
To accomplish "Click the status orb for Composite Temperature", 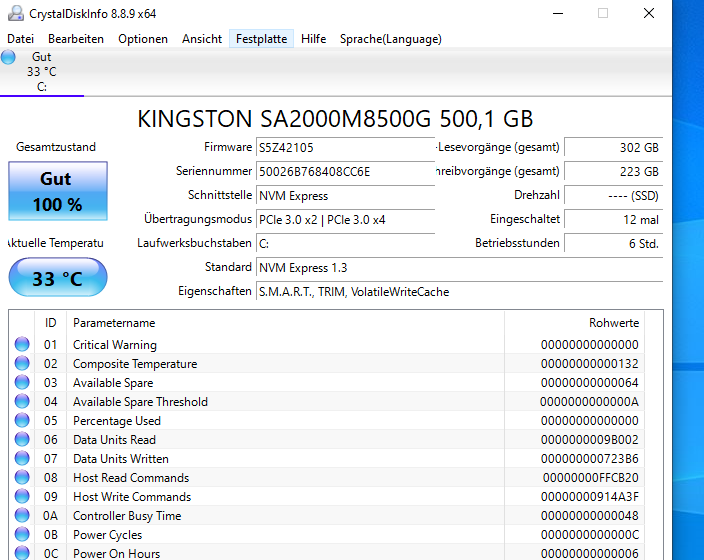I will tap(22, 363).
